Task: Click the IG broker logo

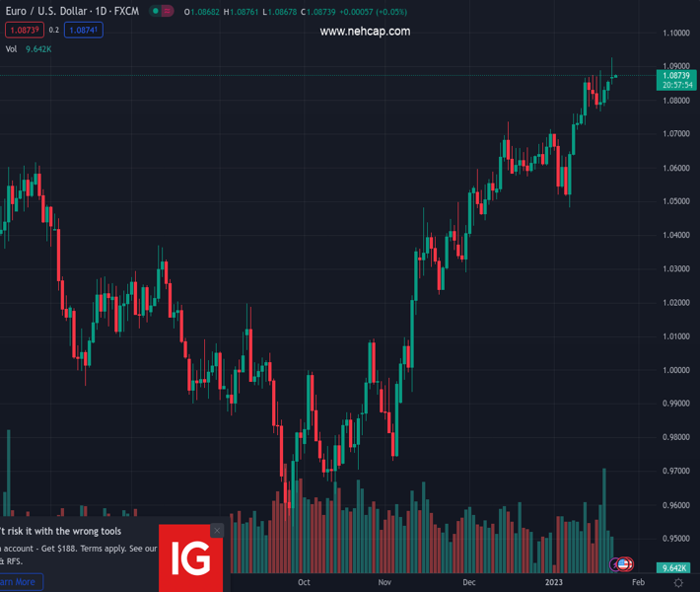Action: (x=190, y=558)
